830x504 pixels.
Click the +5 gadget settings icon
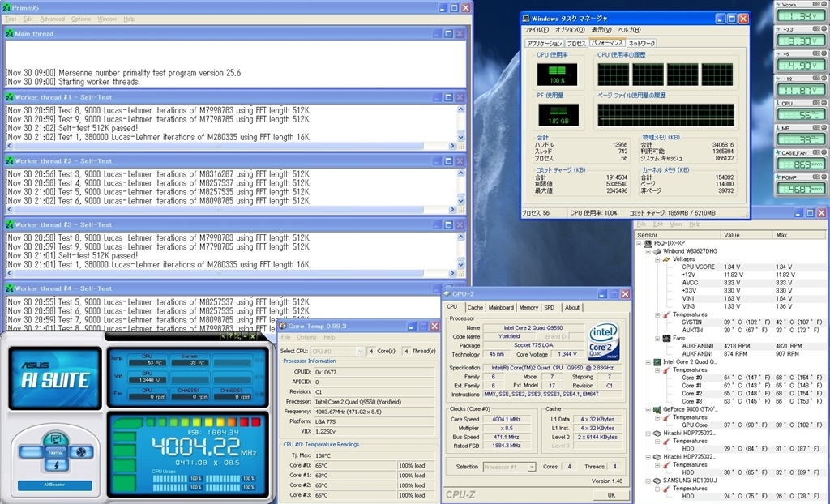[x=815, y=53]
